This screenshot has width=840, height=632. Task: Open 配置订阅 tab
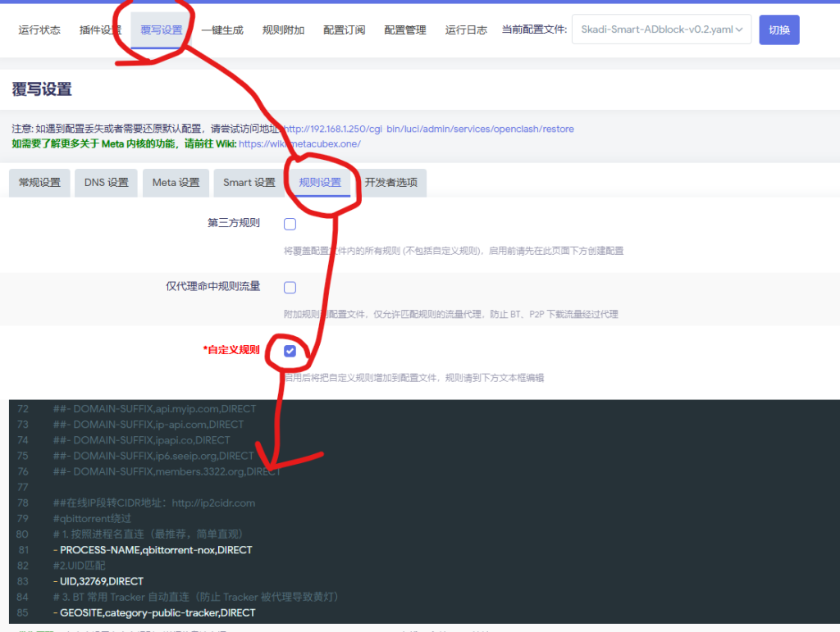[x=344, y=30]
